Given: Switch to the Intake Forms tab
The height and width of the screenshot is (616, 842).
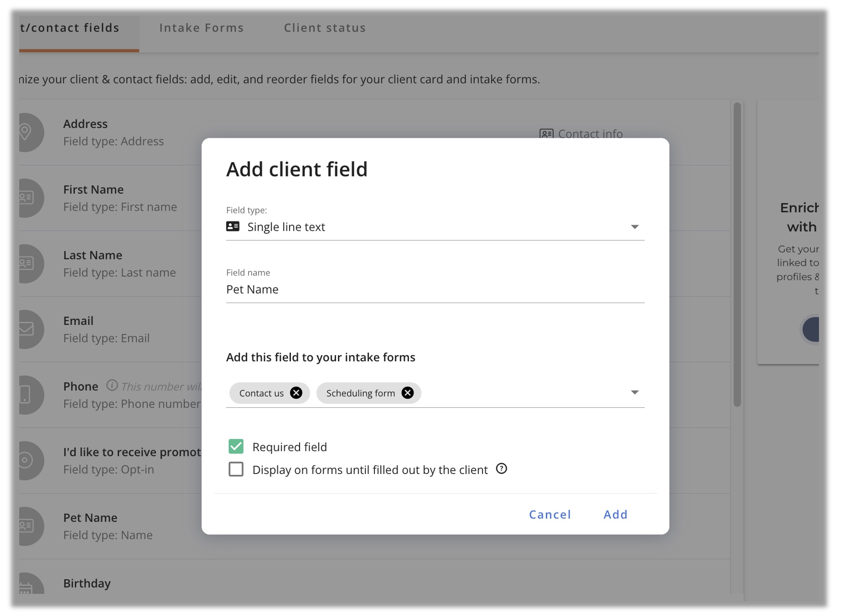Looking at the screenshot, I should (202, 28).
